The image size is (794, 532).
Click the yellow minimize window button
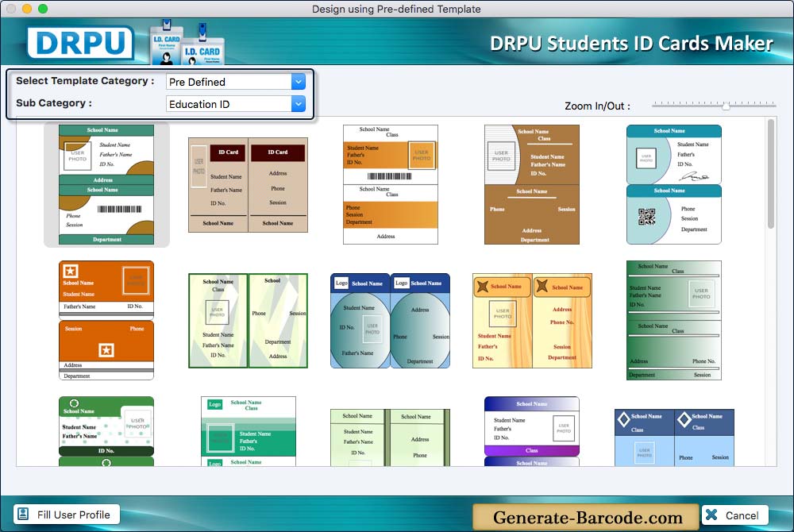(27, 9)
